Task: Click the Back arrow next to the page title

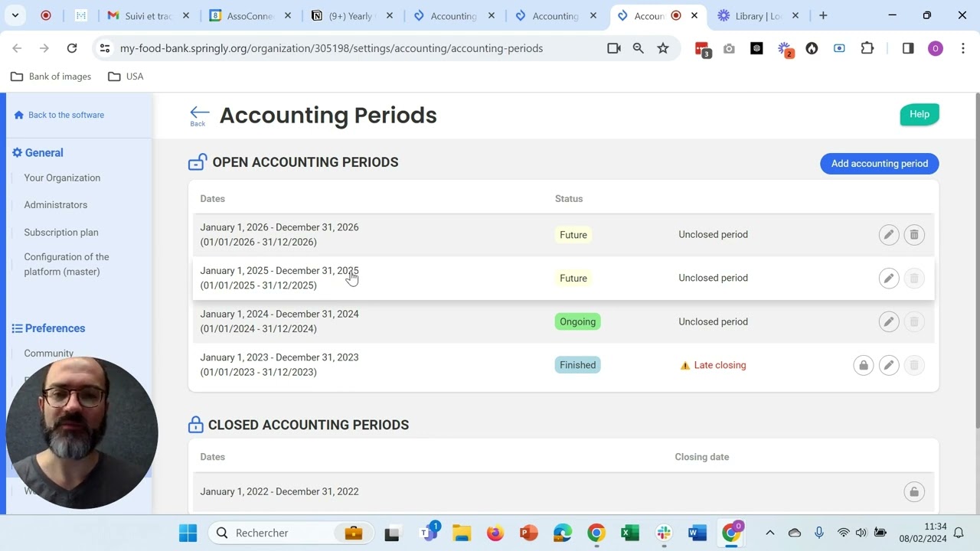Action: coord(198,116)
